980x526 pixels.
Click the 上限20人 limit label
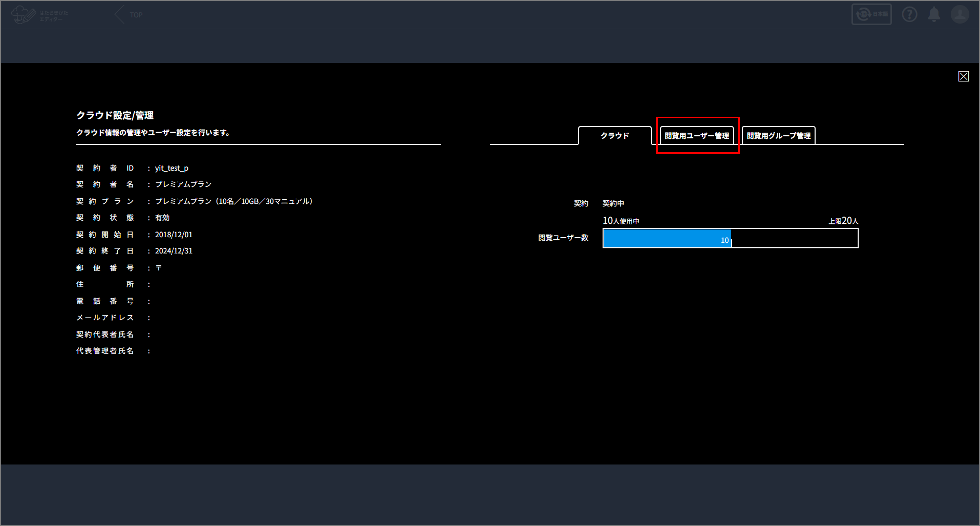[x=843, y=221]
